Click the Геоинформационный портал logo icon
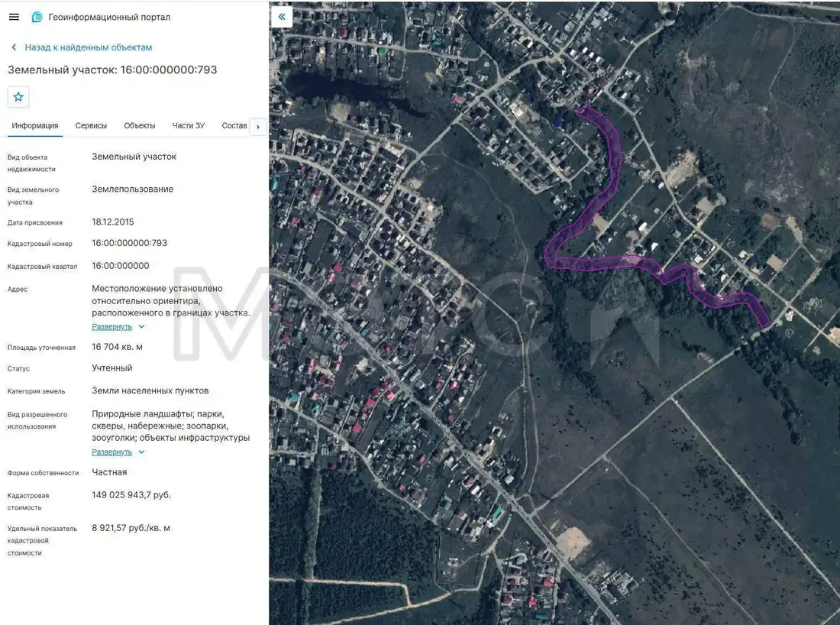Viewport: 840px width, 625px height. pyautogui.click(x=37, y=17)
